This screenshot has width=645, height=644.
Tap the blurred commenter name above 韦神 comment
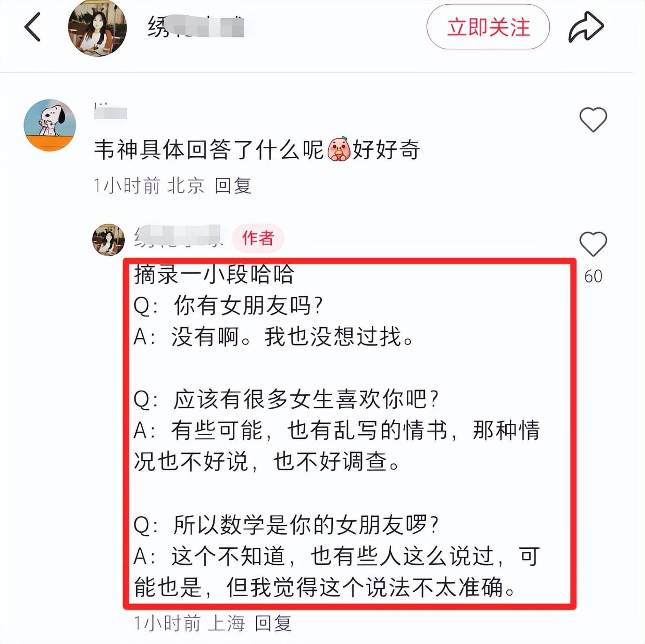tap(111, 111)
